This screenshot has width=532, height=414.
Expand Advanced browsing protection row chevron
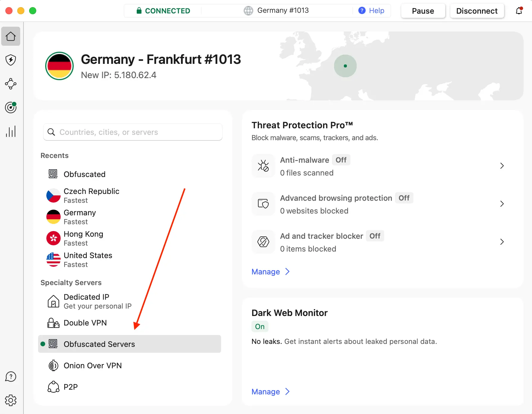coord(502,204)
